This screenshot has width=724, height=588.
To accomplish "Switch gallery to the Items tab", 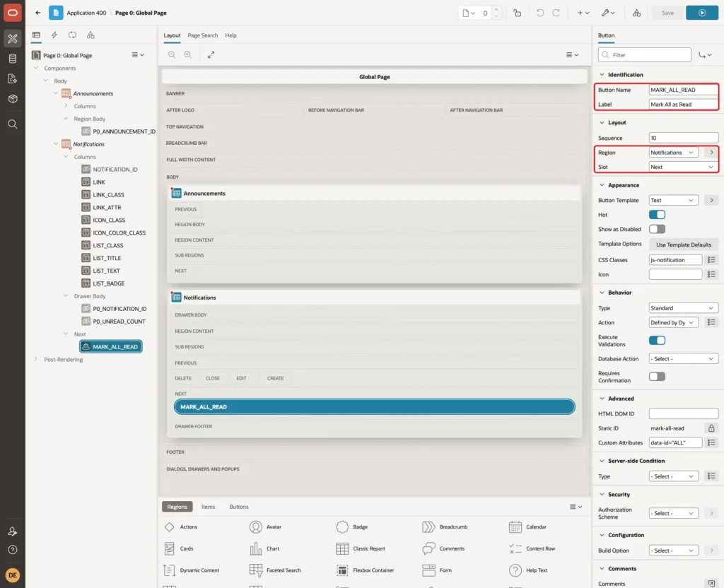I will [209, 507].
